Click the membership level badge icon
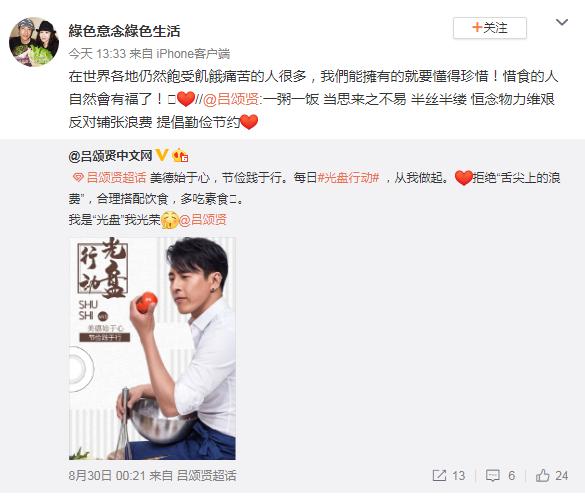The width and height of the screenshot is (585, 498). [x=179, y=155]
